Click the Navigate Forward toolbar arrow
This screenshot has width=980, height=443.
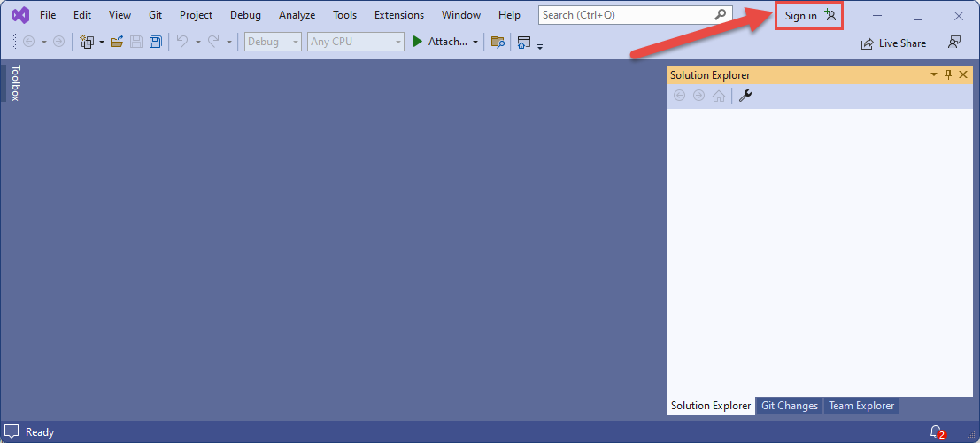pos(58,42)
